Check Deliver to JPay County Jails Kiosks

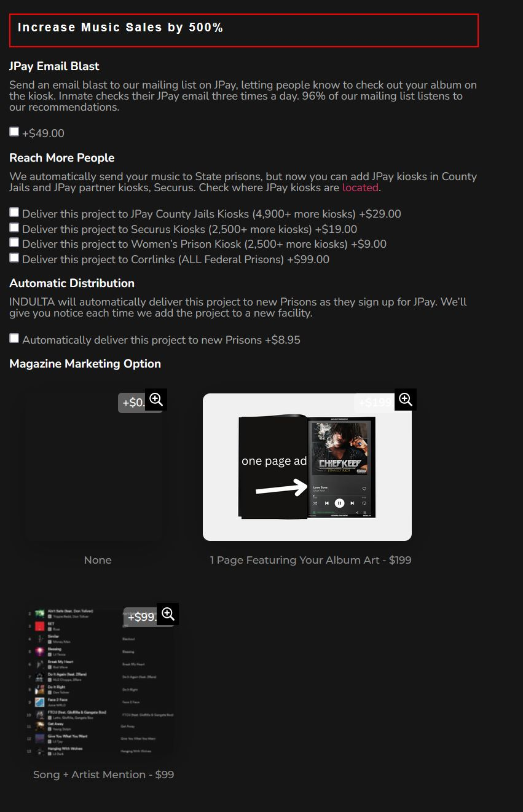[14, 212]
